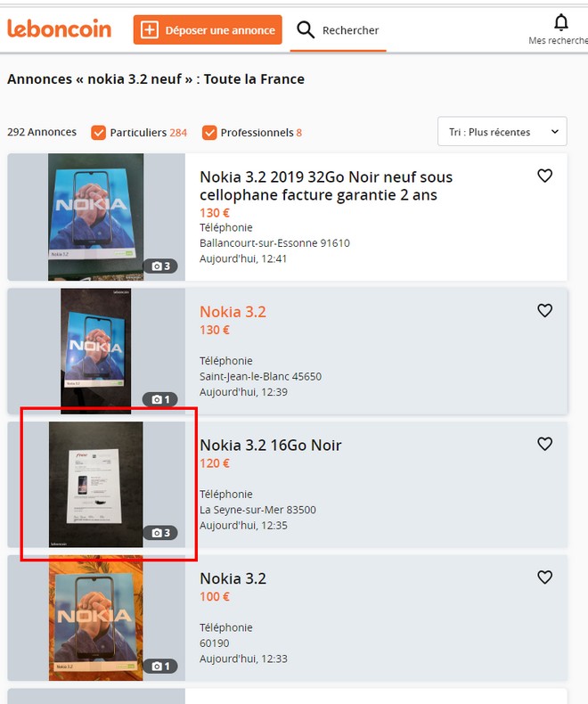Open the orange Nokia 3.2 listing title
The width and height of the screenshot is (588, 704).
(x=233, y=312)
